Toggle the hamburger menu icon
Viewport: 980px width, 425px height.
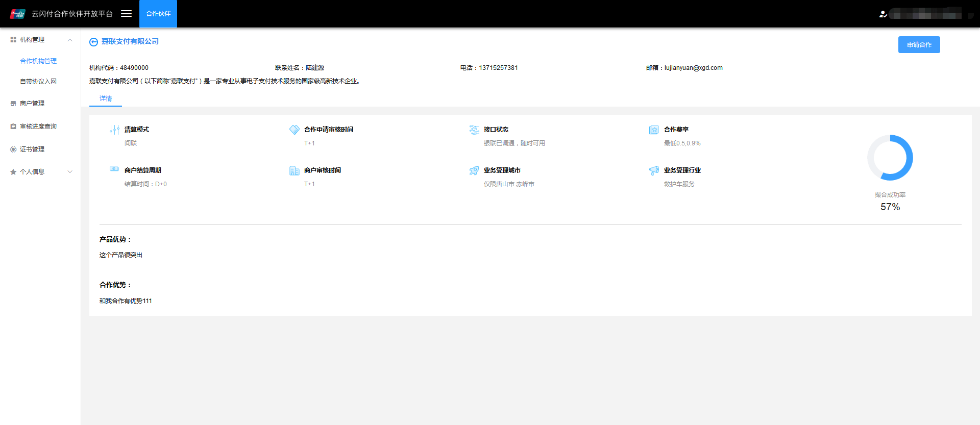[x=127, y=14]
